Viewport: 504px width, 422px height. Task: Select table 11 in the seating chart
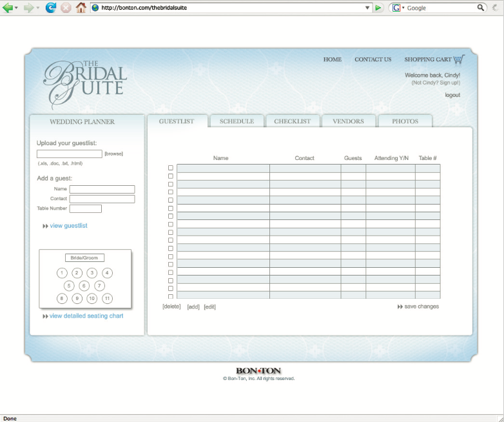coord(107,298)
